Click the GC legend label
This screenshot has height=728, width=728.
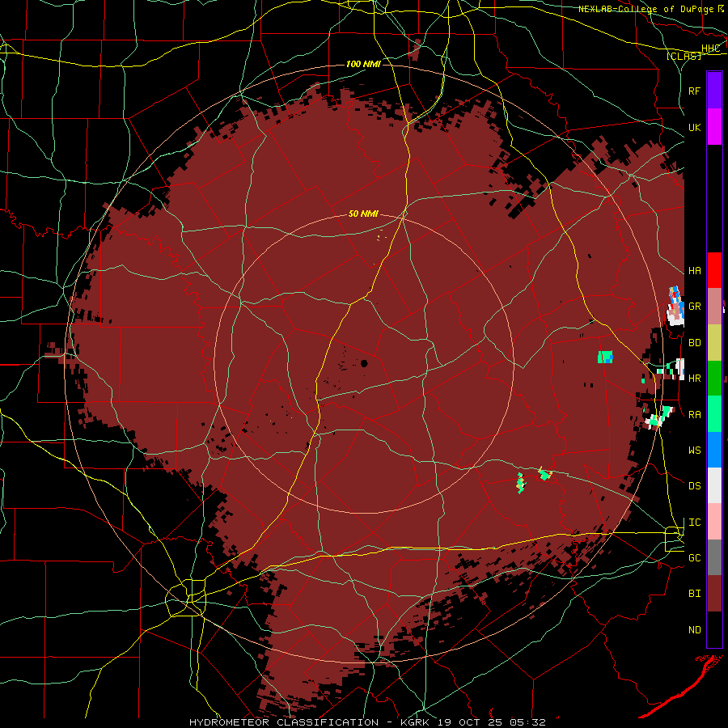pos(694,558)
